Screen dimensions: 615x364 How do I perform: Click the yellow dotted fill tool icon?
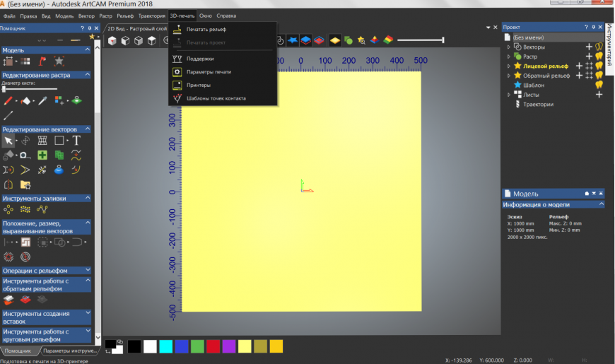pos(25,209)
